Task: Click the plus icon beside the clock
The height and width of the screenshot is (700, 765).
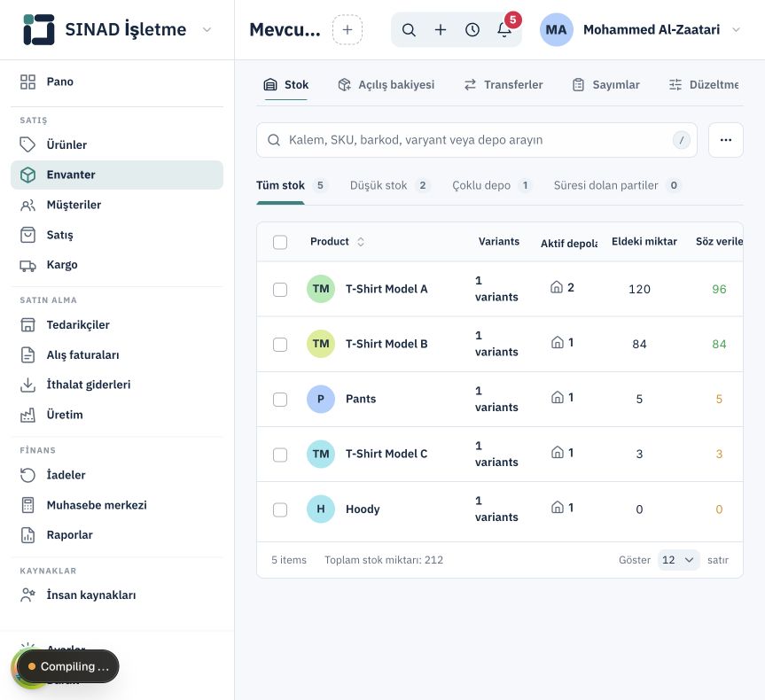Action: [x=441, y=30]
